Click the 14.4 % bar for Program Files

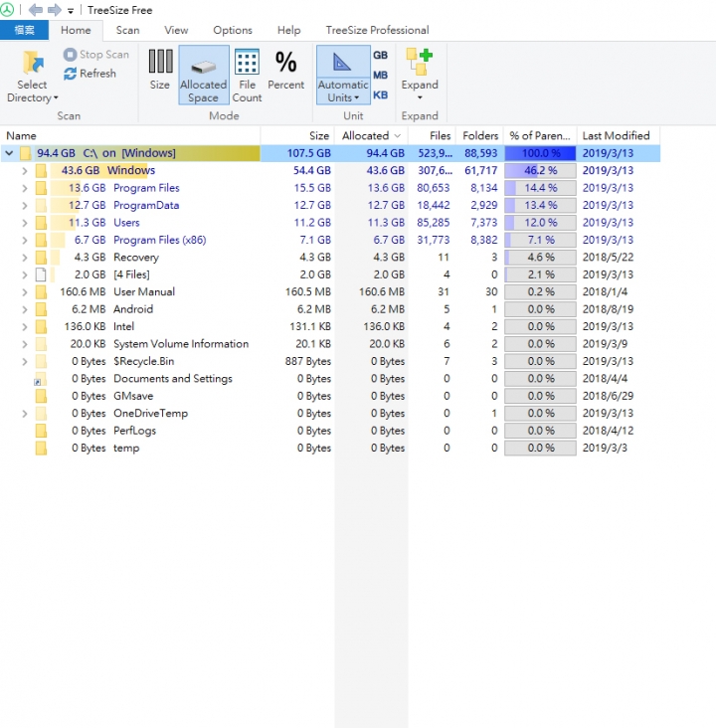540,188
